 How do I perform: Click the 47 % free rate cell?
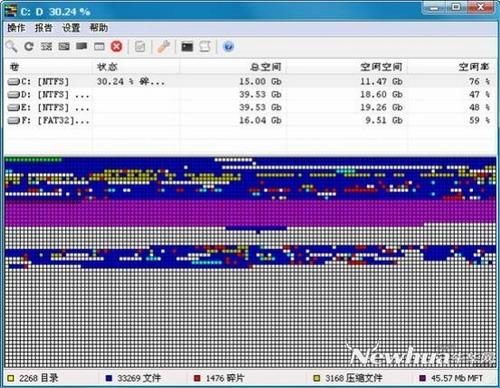(479, 94)
